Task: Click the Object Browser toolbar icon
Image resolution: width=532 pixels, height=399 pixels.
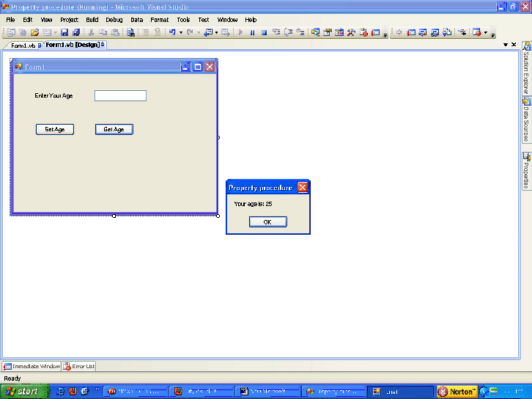Action: [339, 32]
